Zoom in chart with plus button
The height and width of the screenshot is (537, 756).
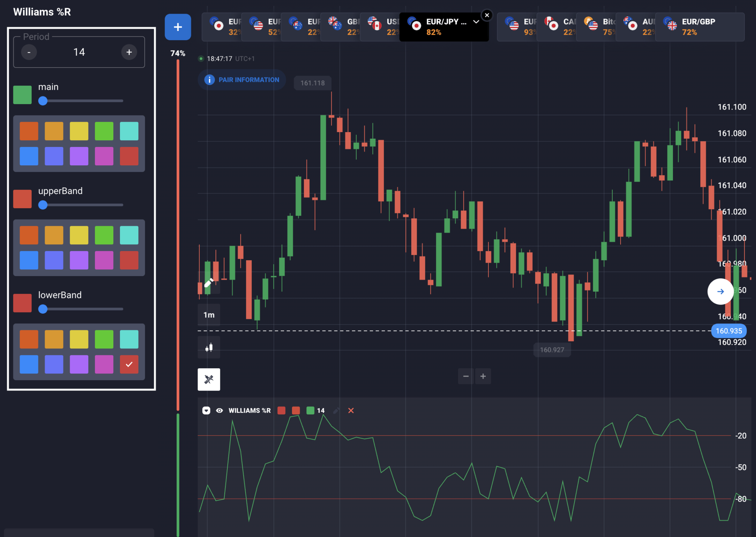coord(483,376)
